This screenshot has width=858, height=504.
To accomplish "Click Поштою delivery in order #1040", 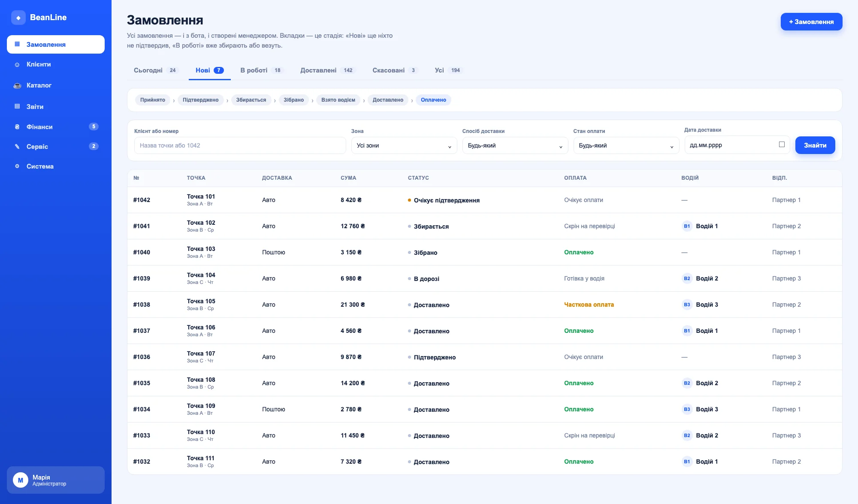I will pyautogui.click(x=274, y=252).
